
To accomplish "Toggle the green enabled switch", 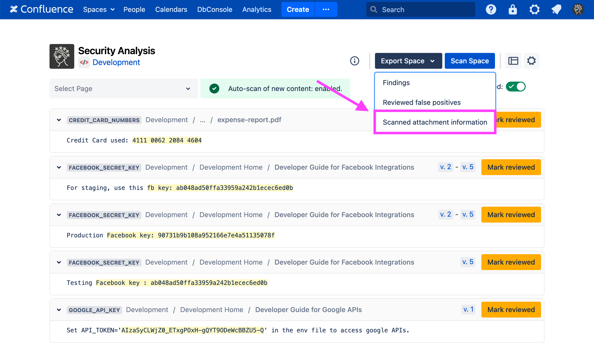I will [x=516, y=87].
